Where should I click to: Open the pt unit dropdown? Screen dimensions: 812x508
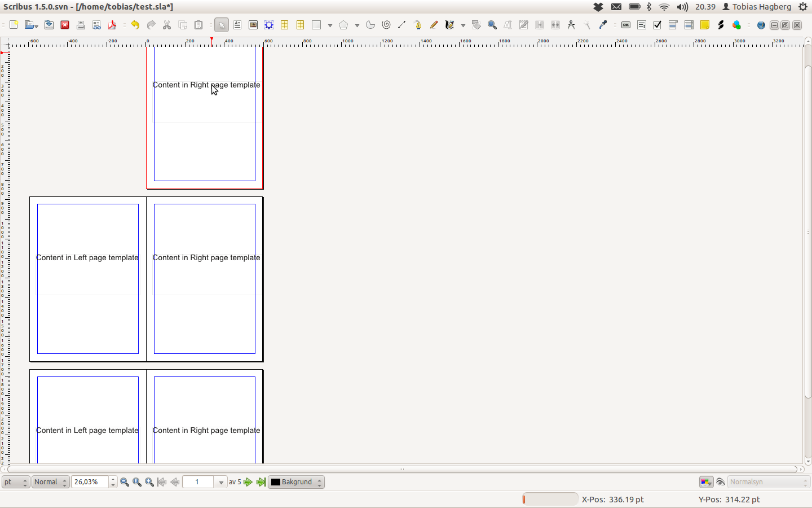[x=16, y=482]
